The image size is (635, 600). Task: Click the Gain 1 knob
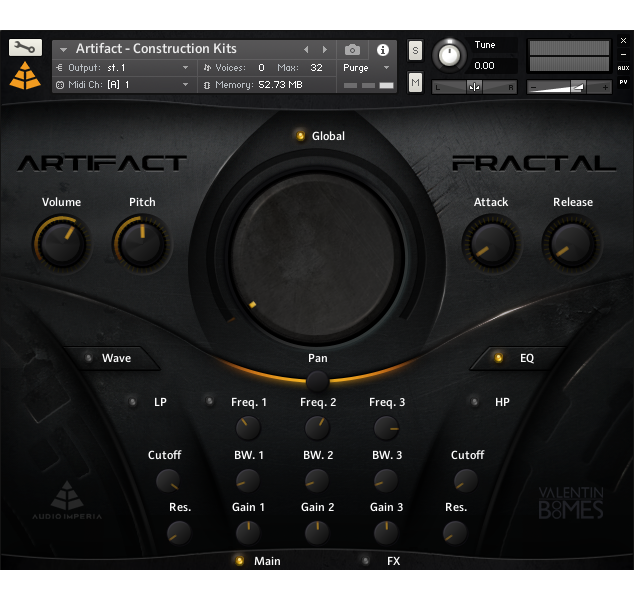point(248,533)
